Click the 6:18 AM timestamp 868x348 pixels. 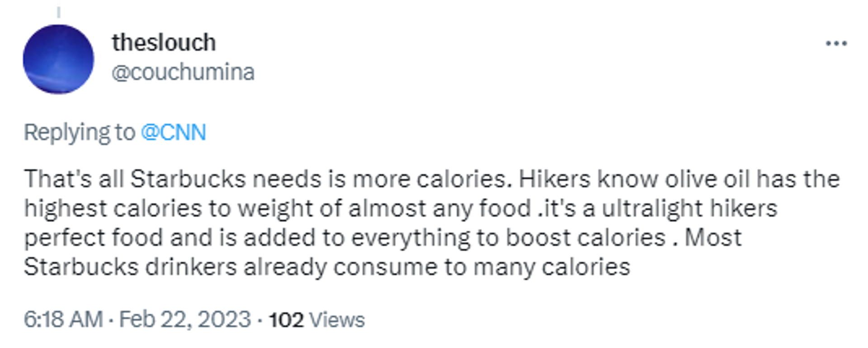(63, 319)
